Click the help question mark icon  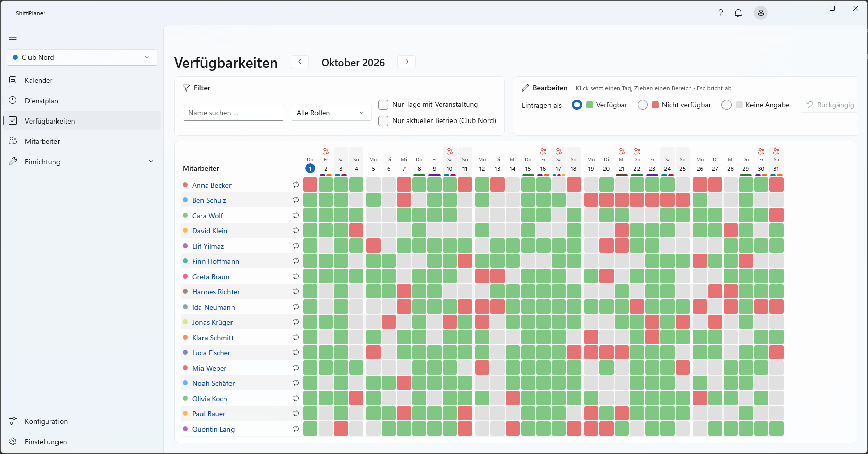pos(720,13)
